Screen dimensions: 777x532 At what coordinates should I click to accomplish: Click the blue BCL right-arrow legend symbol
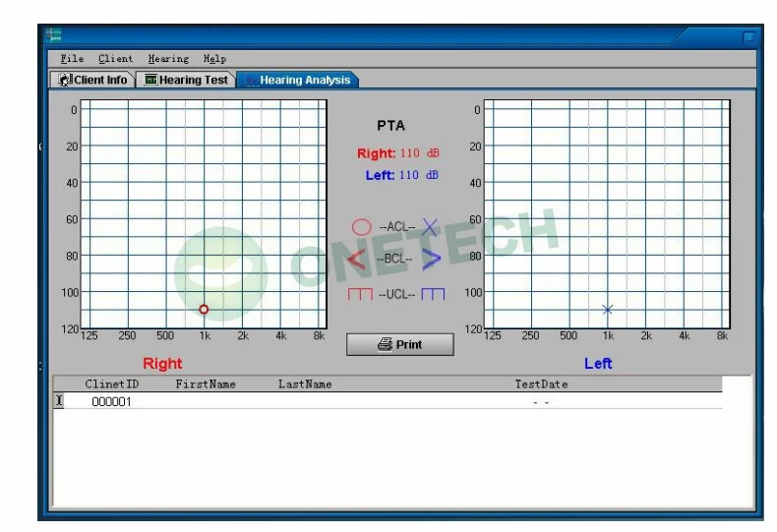coord(431,259)
